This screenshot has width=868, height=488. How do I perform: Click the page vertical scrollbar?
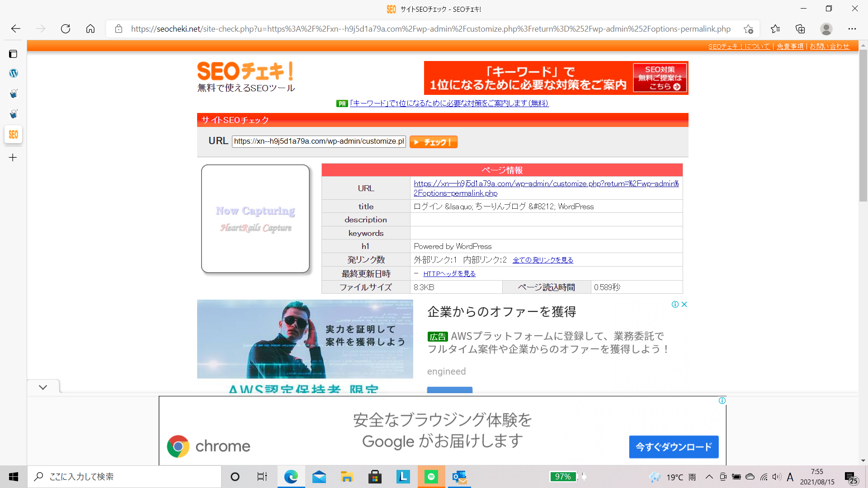(x=863, y=126)
